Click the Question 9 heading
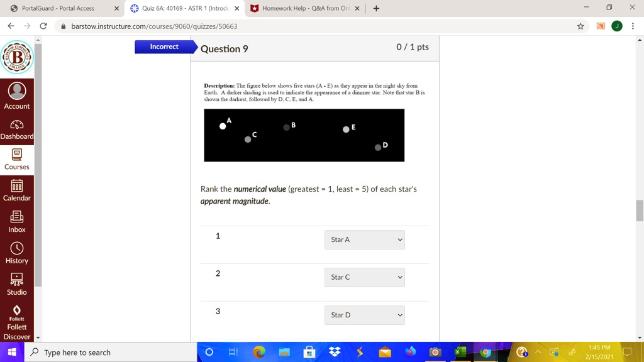The image size is (644, 362). [x=225, y=49]
